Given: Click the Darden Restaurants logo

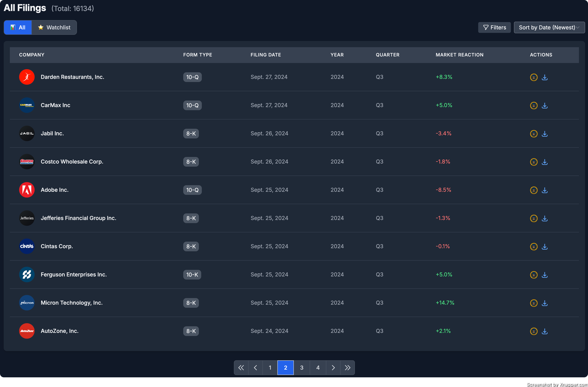Looking at the screenshot, I should (27, 77).
